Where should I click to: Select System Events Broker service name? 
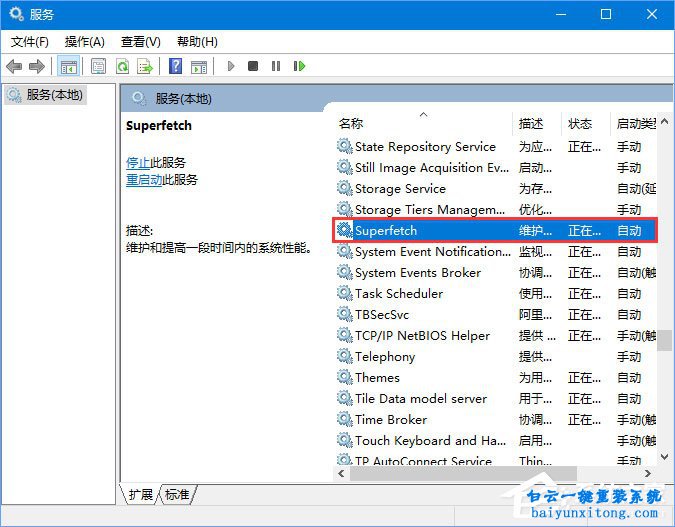(418, 273)
